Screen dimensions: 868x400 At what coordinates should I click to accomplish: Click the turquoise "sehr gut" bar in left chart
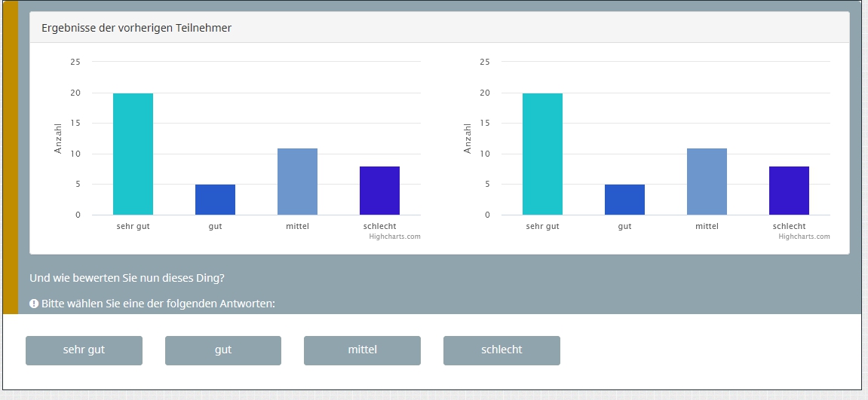click(133, 154)
